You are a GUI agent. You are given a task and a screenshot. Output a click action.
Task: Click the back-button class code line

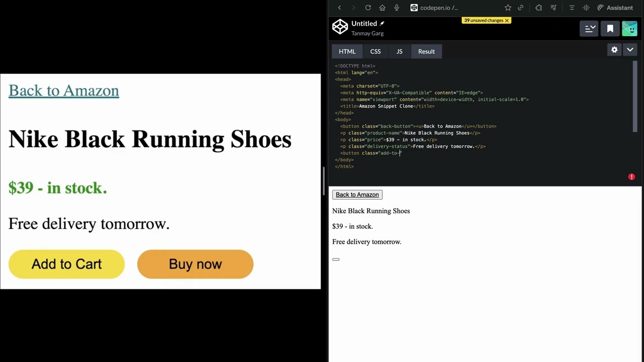[x=419, y=126]
